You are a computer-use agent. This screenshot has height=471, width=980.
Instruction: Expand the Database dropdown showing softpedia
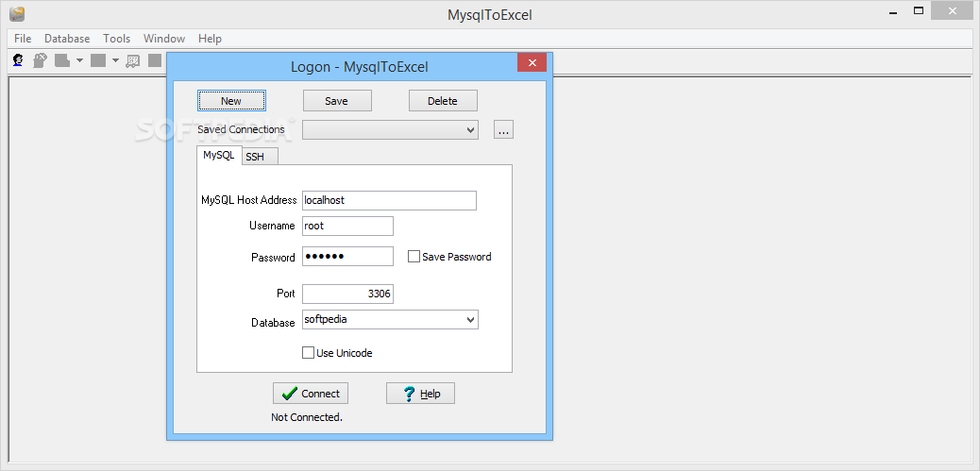click(470, 320)
